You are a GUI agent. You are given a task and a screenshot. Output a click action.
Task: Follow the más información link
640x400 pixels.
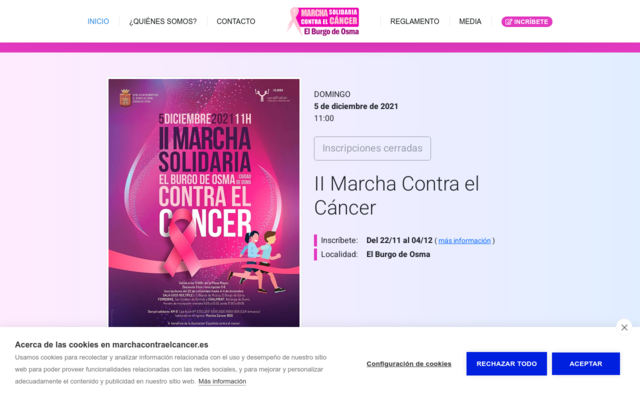coord(464,240)
